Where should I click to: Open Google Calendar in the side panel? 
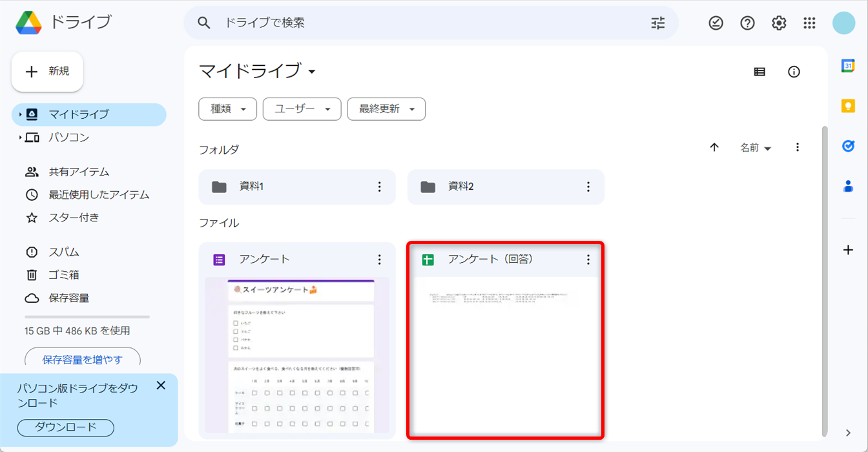tap(848, 66)
